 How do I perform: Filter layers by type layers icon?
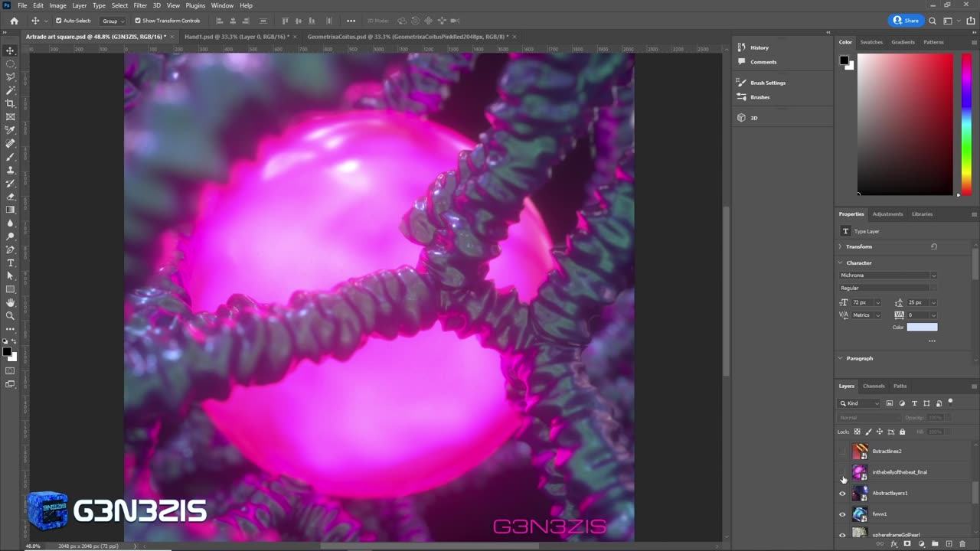(914, 403)
